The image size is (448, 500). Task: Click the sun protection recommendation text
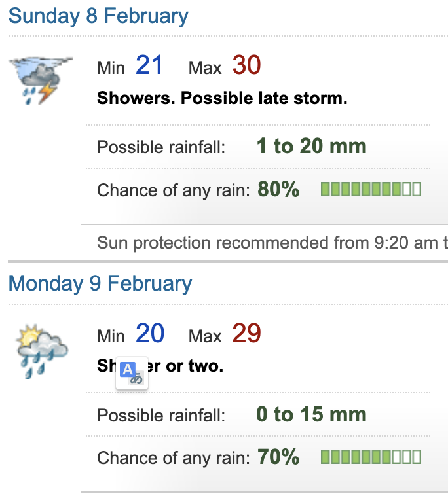[272, 243]
